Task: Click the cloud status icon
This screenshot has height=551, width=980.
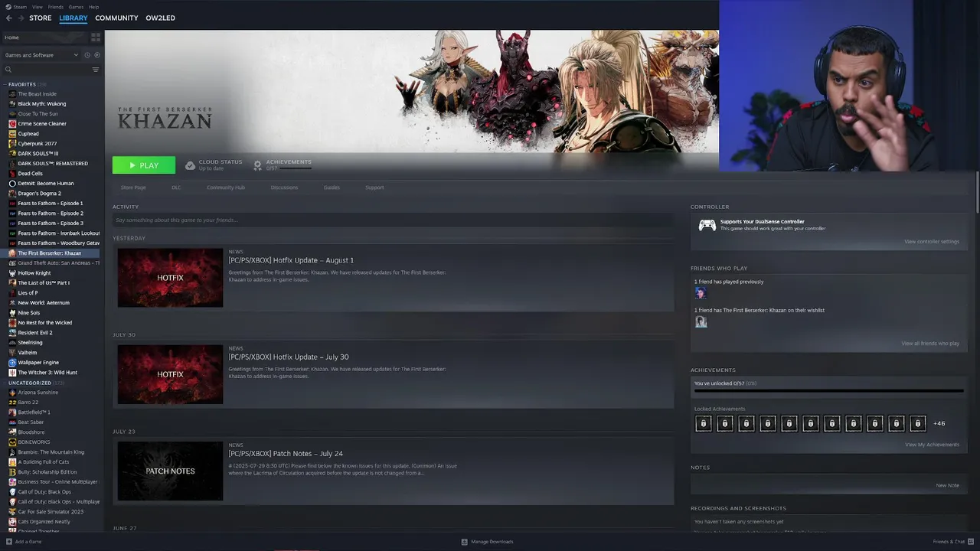Action: [190, 165]
